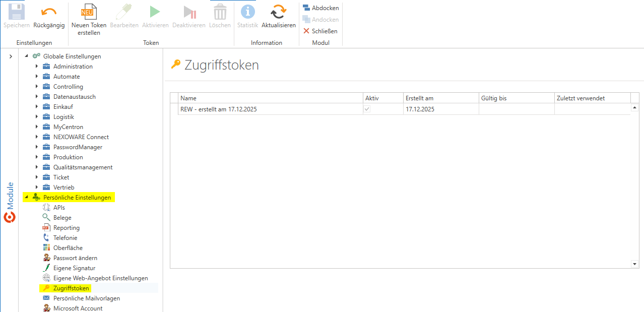
Task: Open the Persönliche Mailvorlagen envelope icon
Action: 46,298
